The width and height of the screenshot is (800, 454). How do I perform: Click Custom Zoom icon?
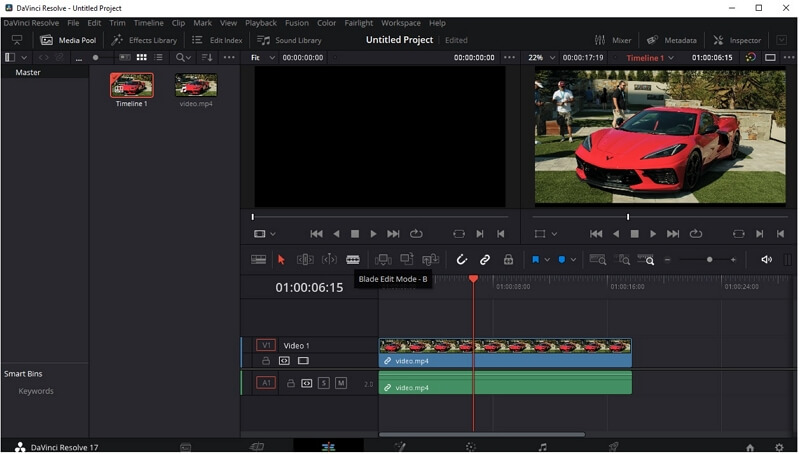coord(645,260)
